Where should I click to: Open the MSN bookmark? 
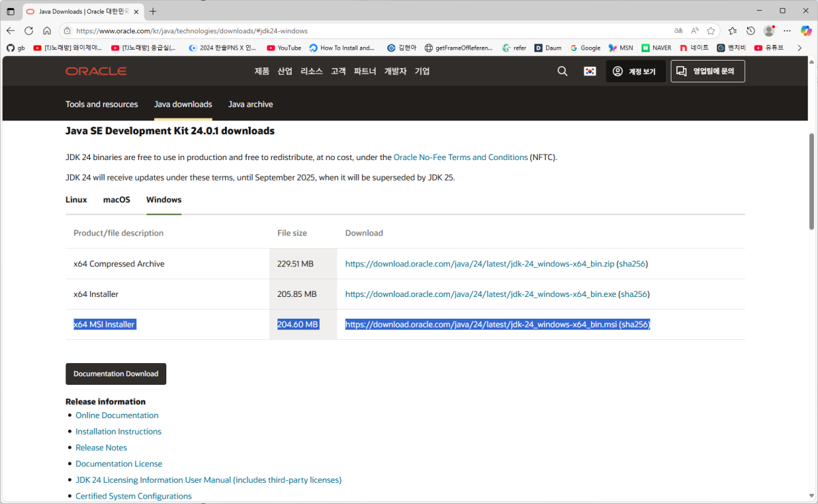pyautogui.click(x=620, y=48)
